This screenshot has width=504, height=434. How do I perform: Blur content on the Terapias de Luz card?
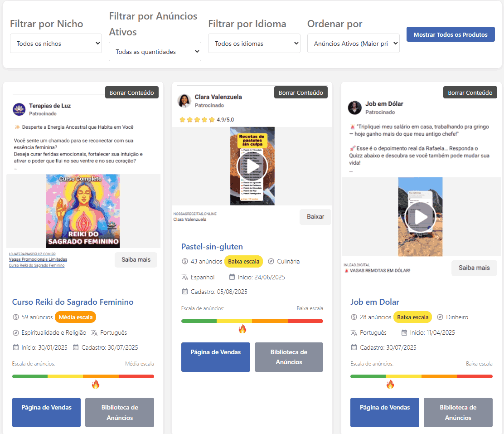point(132,93)
